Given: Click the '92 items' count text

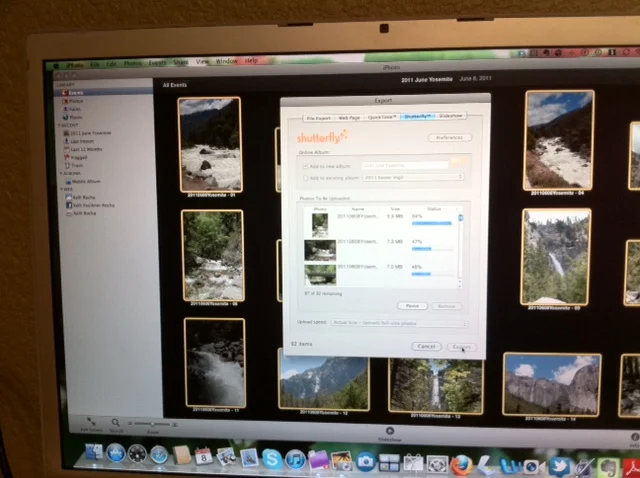Looking at the screenshot, I should click(x=301, y=344).
